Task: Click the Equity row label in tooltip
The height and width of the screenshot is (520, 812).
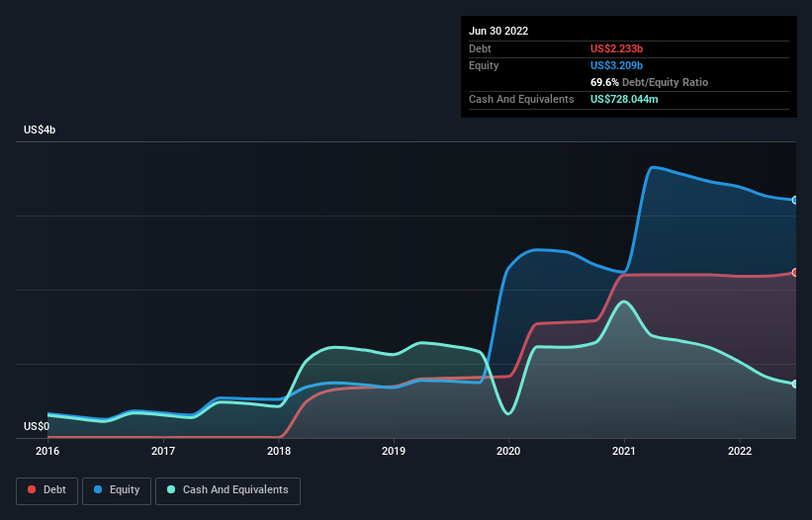Action: [484, 65]
